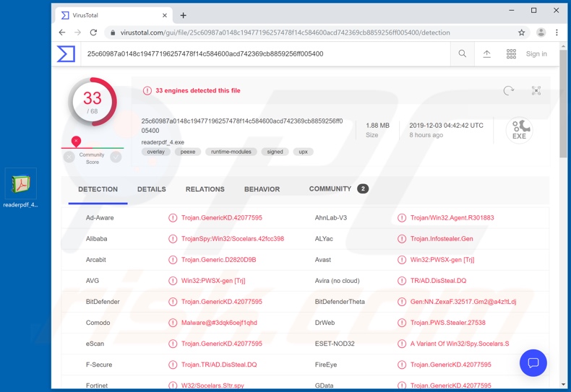The height and width of the screenshot is (392, 571).
Task: Click alert icon beside Ad-Aware detection
Action: 173,218
